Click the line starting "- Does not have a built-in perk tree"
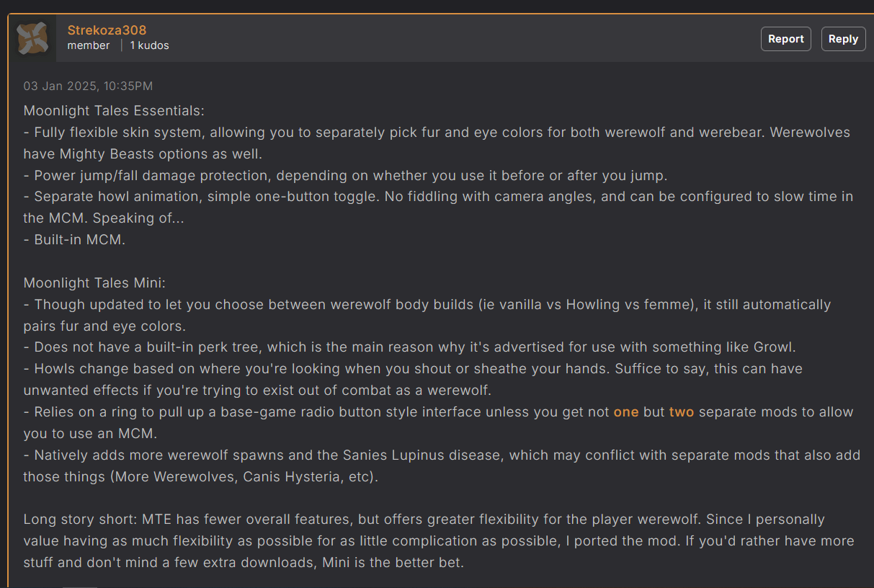The image size is (874, 588). tap(409, 347)
